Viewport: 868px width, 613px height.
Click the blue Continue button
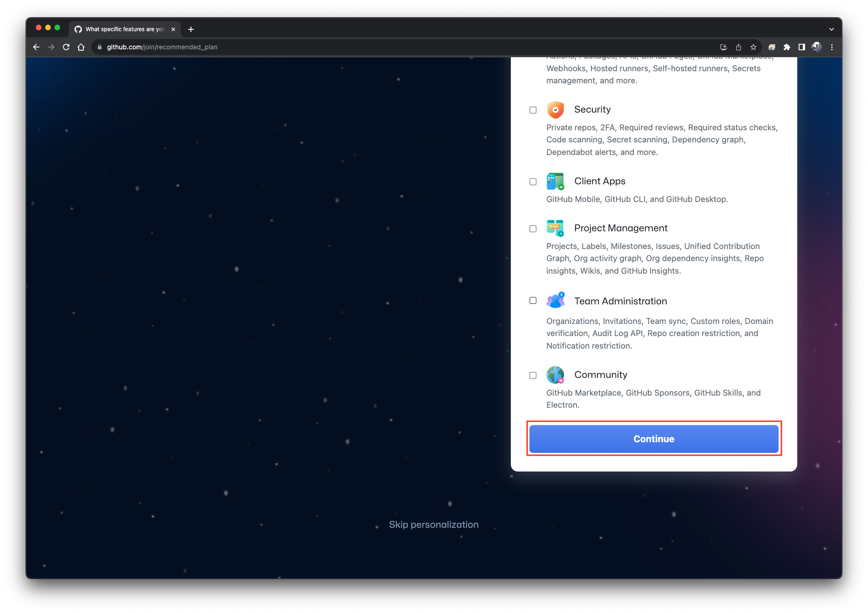[654, 438]
